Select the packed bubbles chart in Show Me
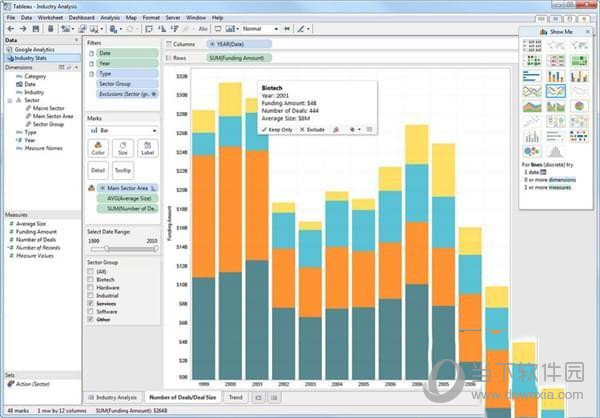This screenshot has width=600, height=418. pos(532,151)
